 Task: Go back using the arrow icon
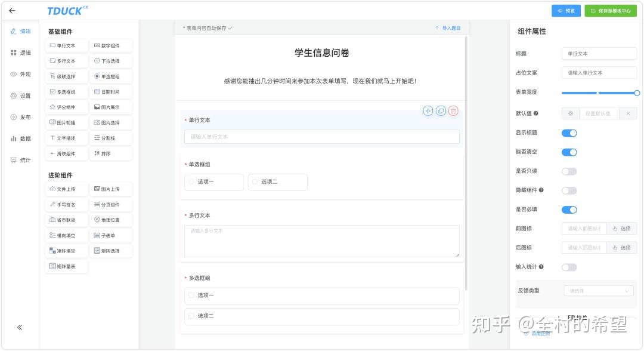13,11
